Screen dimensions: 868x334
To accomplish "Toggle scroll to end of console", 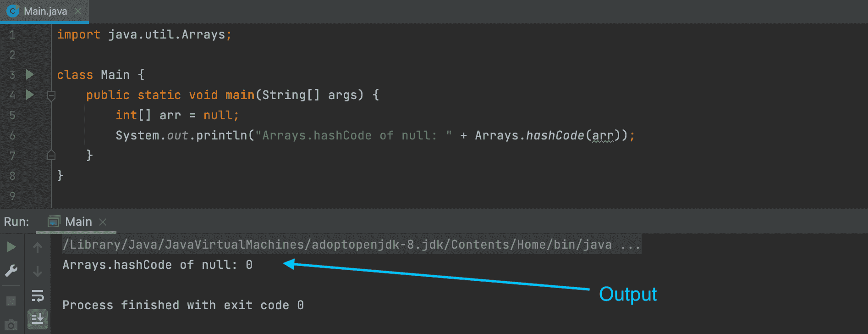I will coord(38,319).
